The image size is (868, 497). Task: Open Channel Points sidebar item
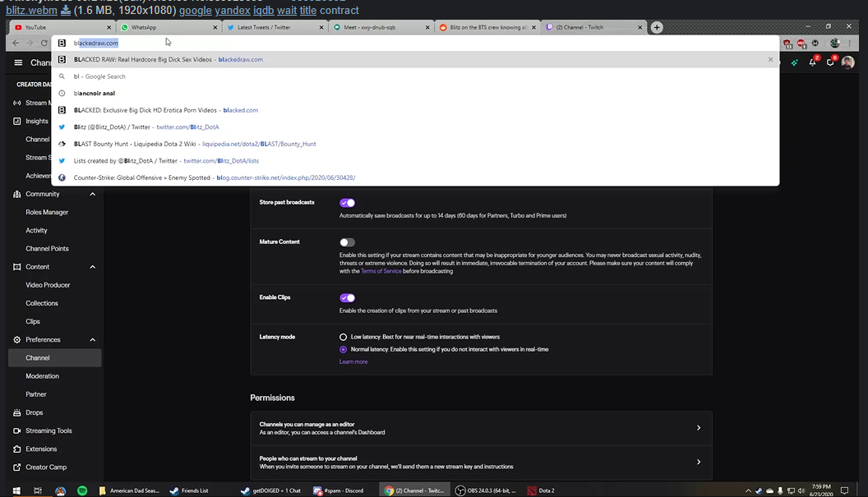(x=47, y=249)
